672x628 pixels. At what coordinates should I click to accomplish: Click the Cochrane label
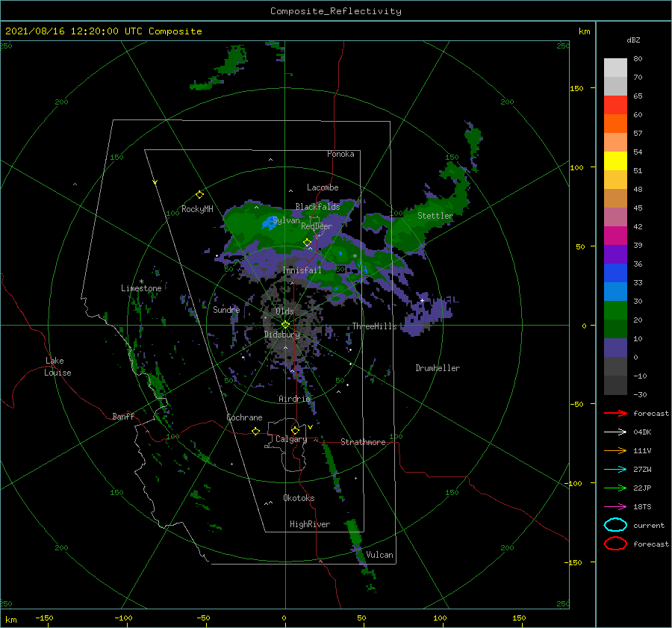pos(244,417)
